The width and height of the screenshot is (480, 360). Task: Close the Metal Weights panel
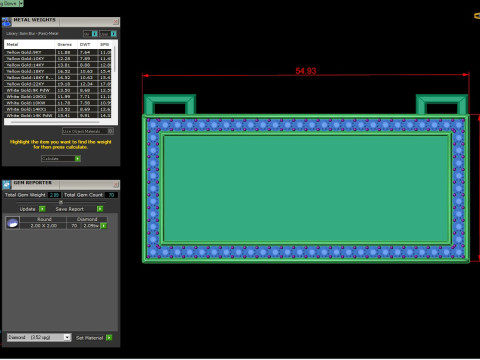click(116, 22)
